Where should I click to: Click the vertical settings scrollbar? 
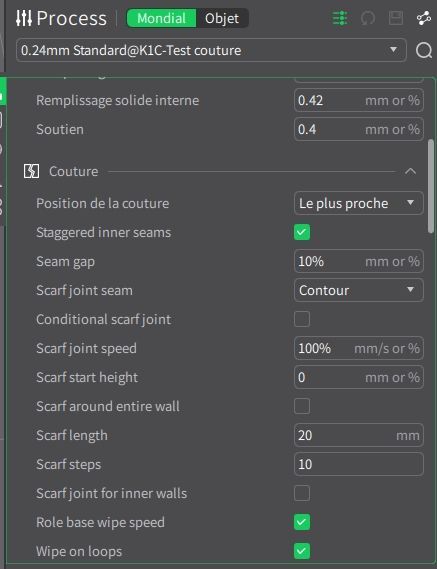(431, 186)
